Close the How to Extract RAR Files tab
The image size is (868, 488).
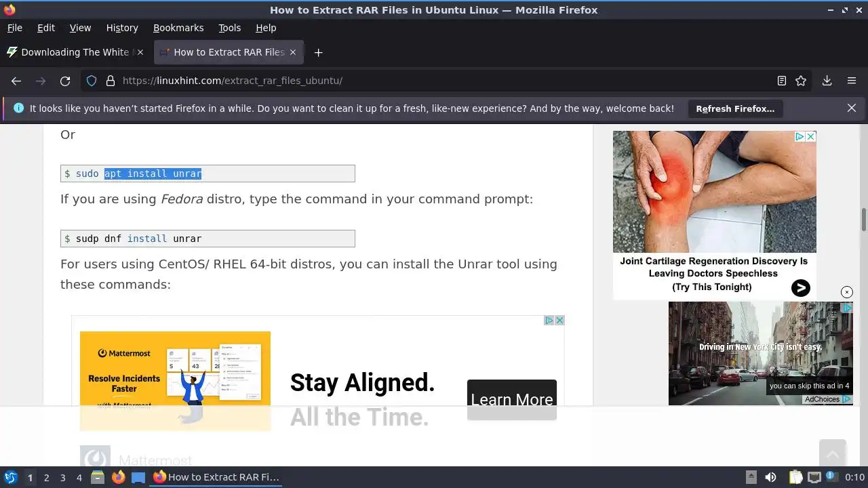click(x=293, y=52)
